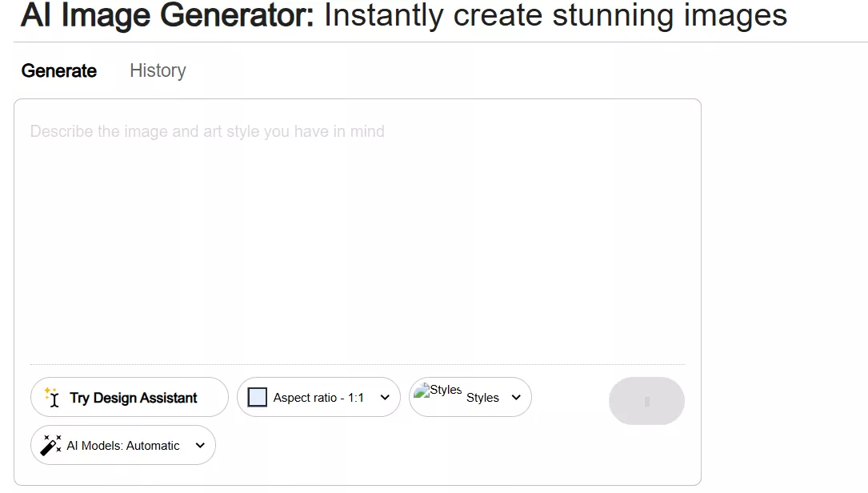Expand the aspect ratio chevron arrow
Image resolution: width=868 pixels, height=493 pixels.
coord(385,397)
